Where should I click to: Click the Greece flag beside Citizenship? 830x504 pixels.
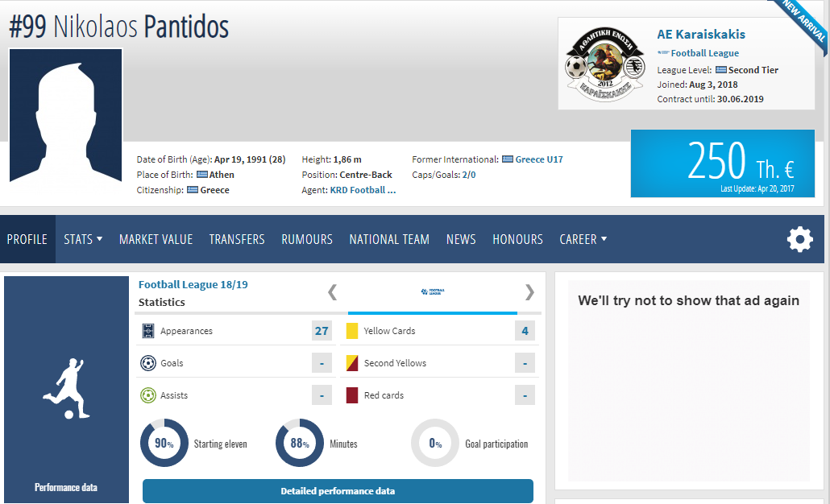(x=193, y=190)
